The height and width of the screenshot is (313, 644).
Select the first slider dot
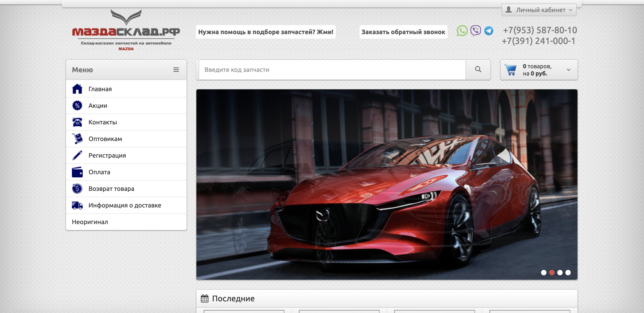[544, 273]
